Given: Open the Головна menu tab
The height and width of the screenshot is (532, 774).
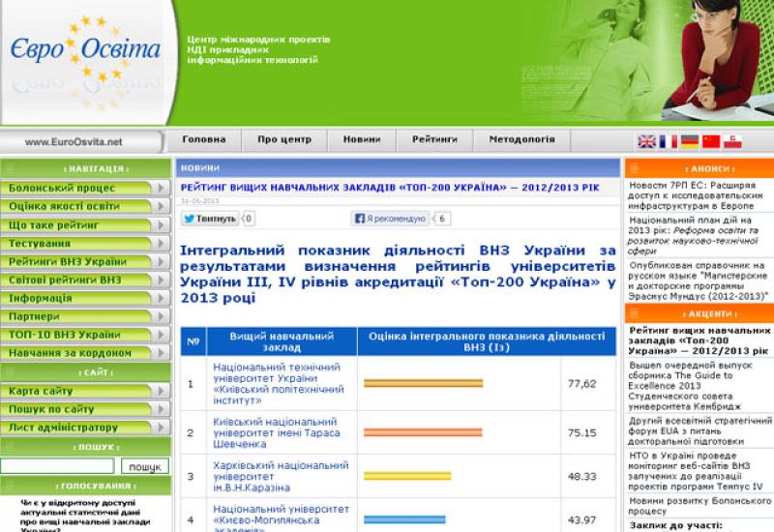Looking at the screenshot, I should [x=204, y=139].
